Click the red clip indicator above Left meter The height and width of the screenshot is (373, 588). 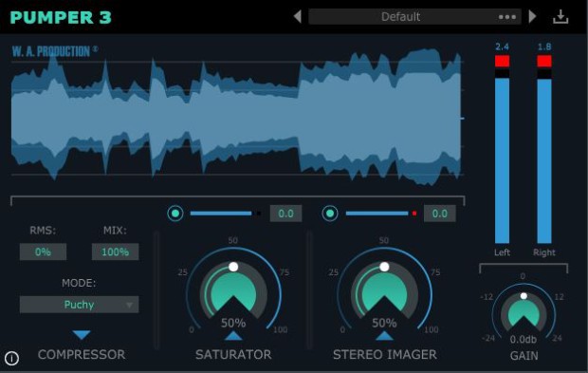pyautogui.click(x=502, y=61)
